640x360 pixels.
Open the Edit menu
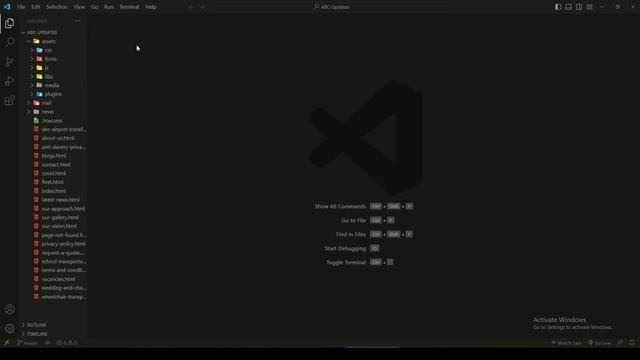coord(36,7)
